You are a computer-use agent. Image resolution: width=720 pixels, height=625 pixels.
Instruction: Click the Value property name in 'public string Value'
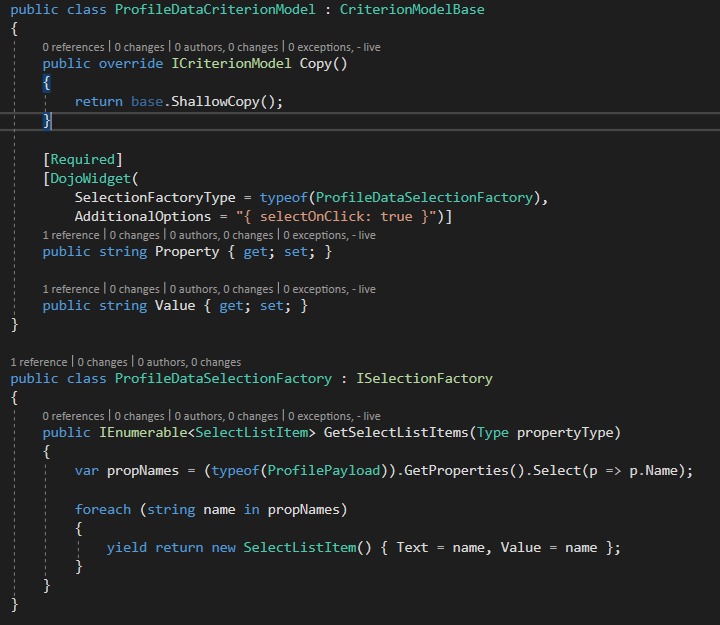(x=175, y=305)
